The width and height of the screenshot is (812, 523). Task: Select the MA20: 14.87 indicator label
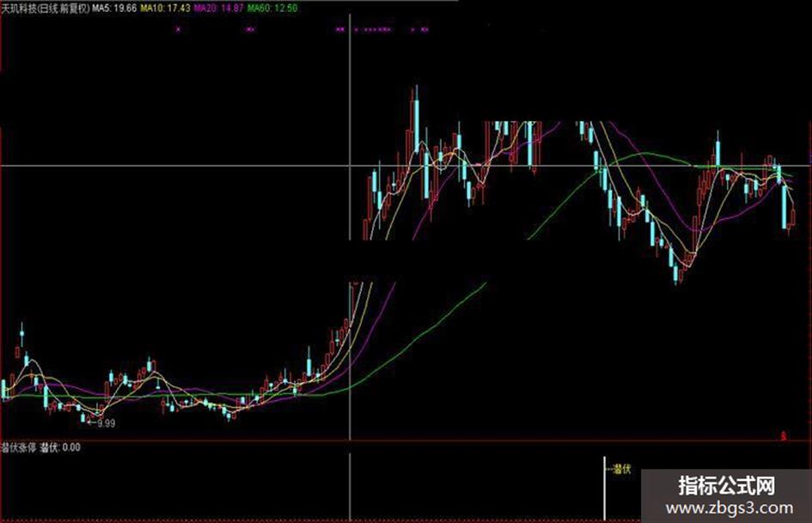pyautogui.click(x=218, y=8)
